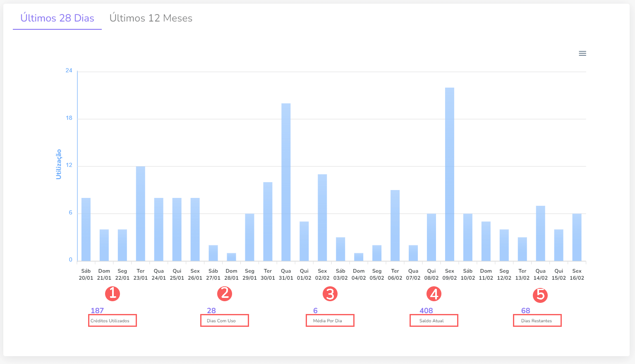This screenshot has width=635, height=364.
Task: Click the Média Por Dia label
Action: point(328,321)
